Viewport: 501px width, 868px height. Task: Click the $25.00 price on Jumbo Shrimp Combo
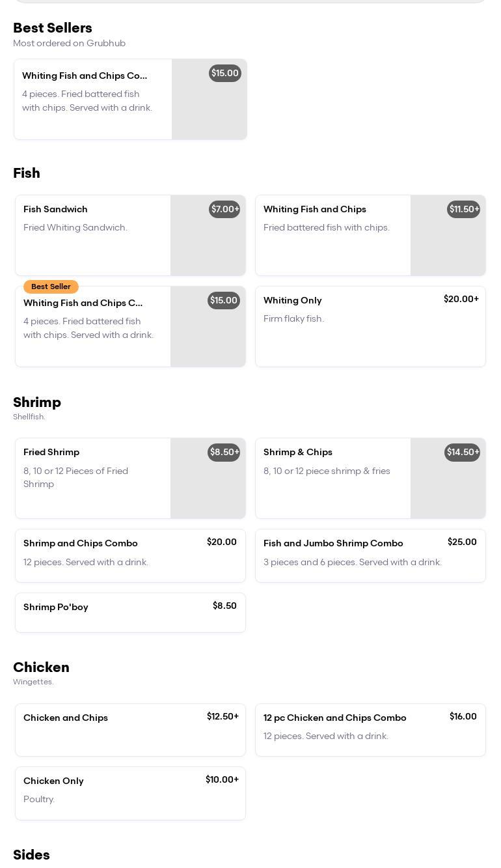pos(462,542)
